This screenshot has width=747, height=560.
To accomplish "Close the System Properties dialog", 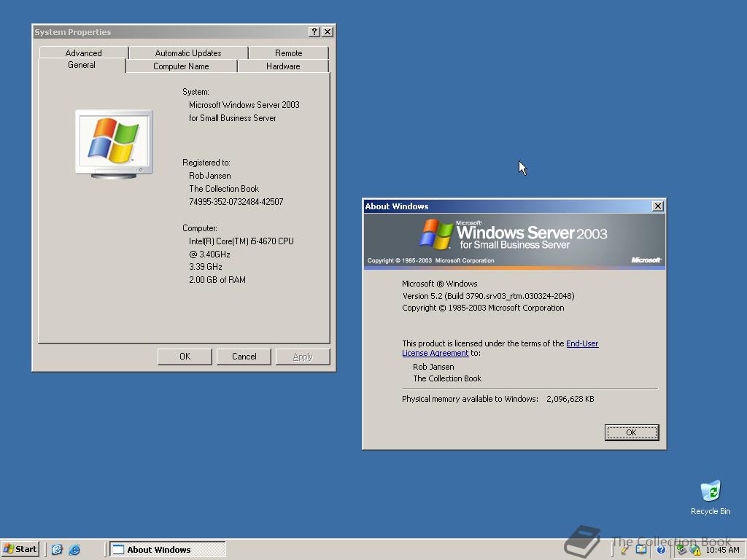I will 328,32.
